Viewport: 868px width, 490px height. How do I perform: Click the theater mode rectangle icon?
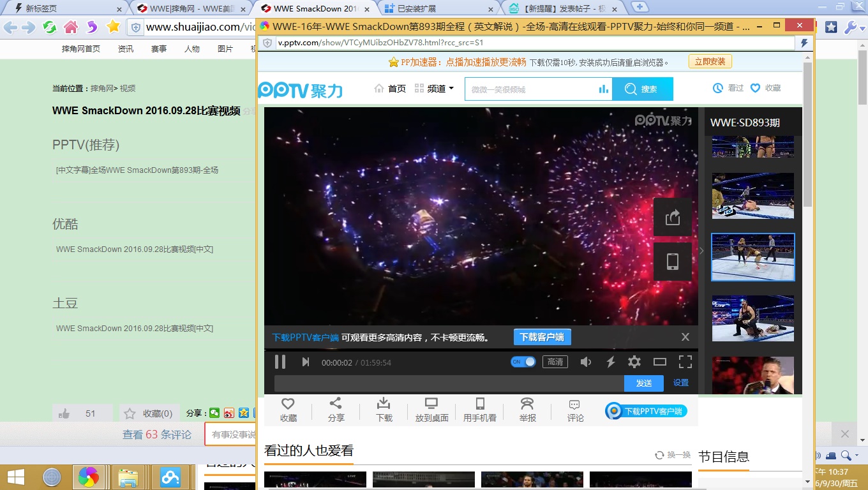(x=660, y=362)
